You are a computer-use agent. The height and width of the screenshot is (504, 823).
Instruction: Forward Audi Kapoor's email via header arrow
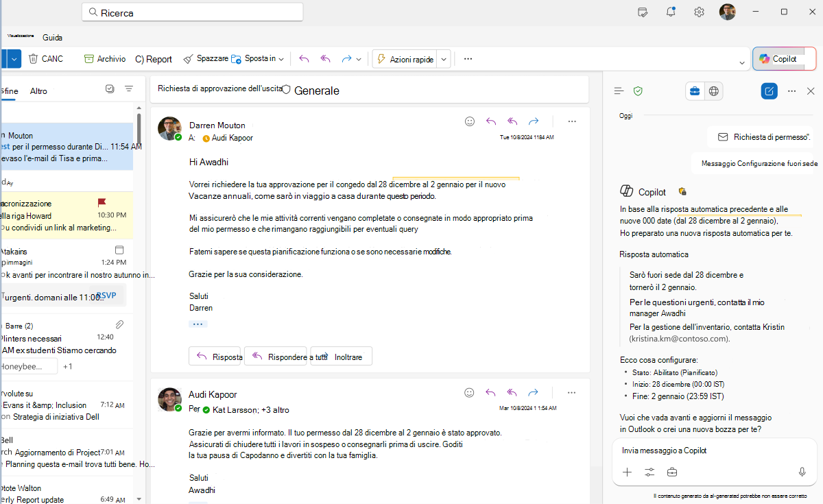tap(533, 393)
